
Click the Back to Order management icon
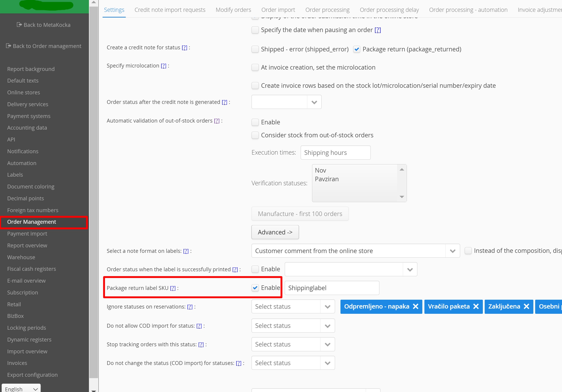click(x=8, y=46)
